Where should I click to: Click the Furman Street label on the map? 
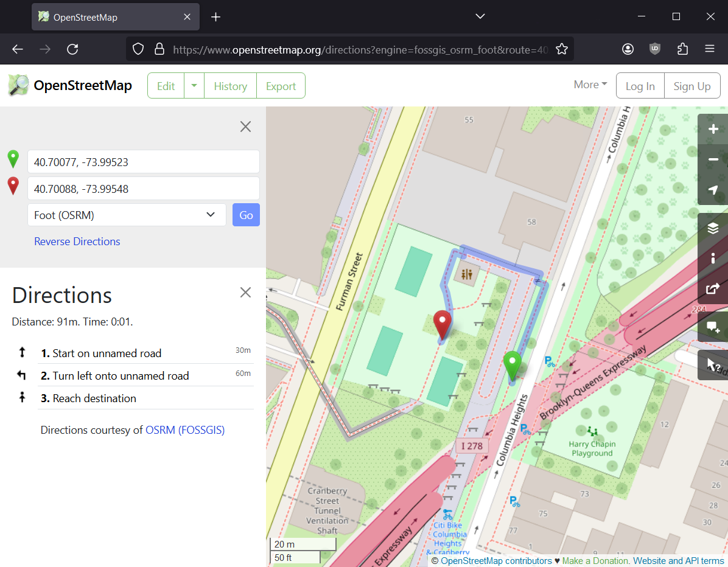click(x=349, y=281)
